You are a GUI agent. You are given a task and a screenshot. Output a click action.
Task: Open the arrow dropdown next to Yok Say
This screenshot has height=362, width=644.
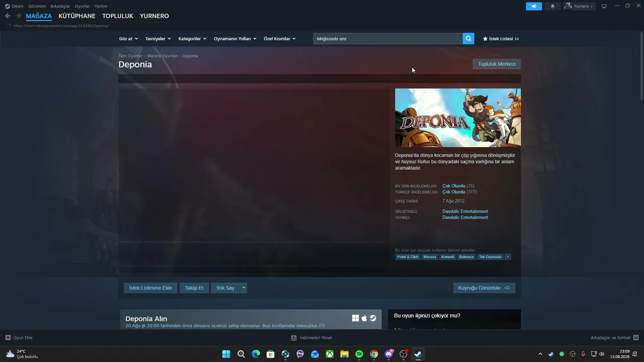244,288
